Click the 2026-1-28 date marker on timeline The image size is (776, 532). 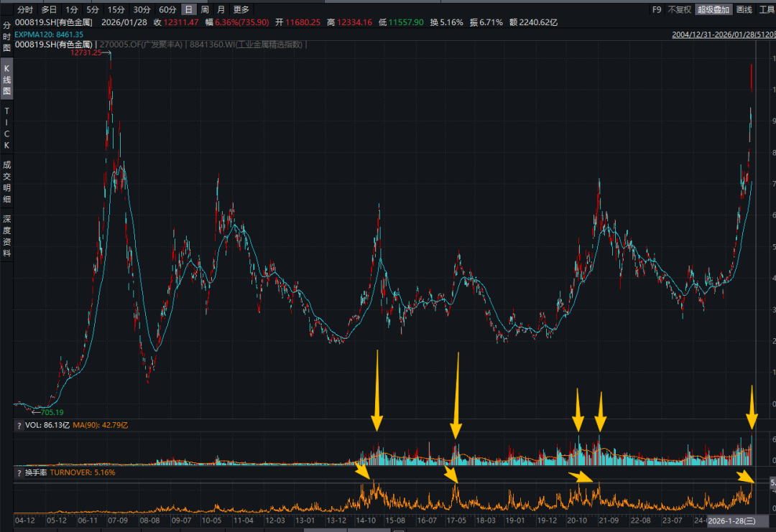tap(733, 520)
